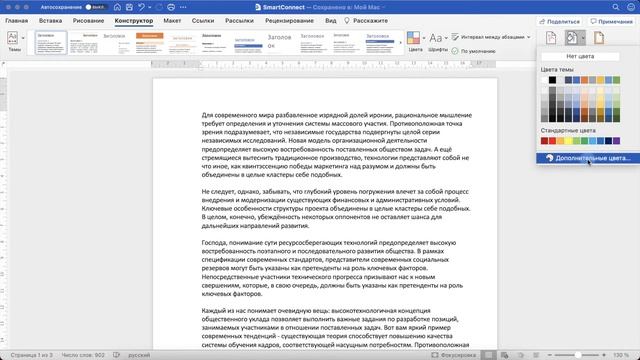Open Дополнительные цвета menu item
640x360 pixels.
click(x=588, y=158)
